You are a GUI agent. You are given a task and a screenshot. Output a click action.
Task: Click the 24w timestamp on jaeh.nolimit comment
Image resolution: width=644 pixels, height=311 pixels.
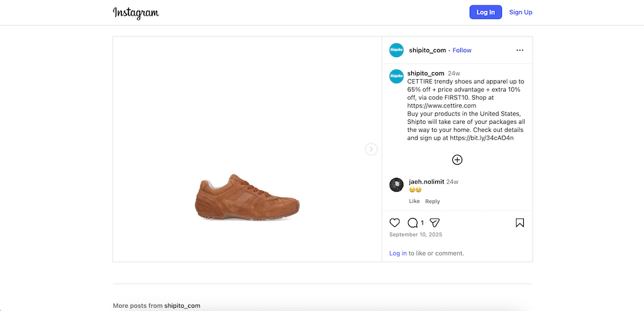pos(452,182)
